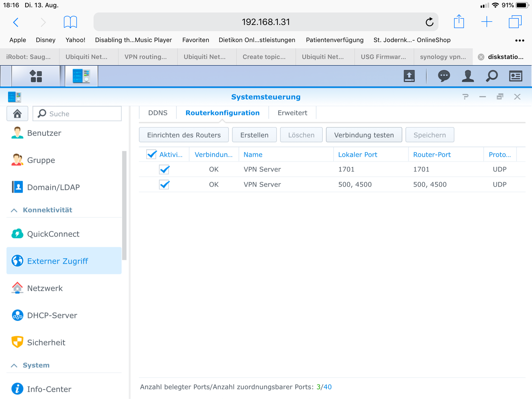Screen dimensions: 532x399
Task: Open notifications speech bubble icon
Action: pyautogui.click(x=444, y=76)
